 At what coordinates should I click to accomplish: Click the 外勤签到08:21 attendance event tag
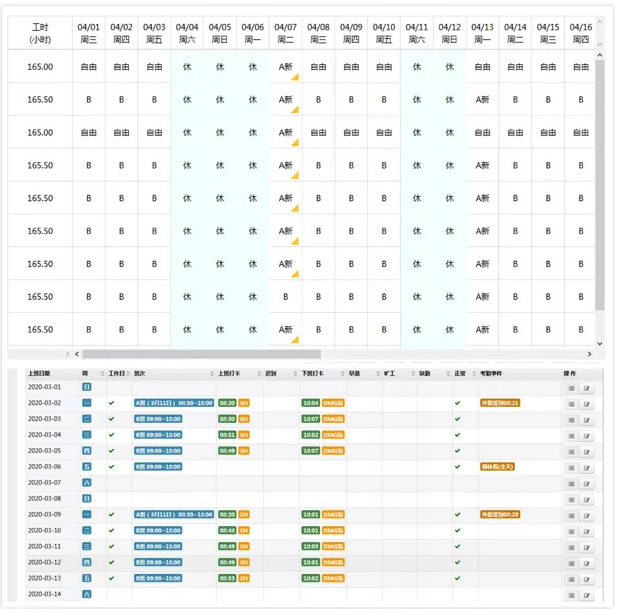pyautogui.click(x=499, y=403)
